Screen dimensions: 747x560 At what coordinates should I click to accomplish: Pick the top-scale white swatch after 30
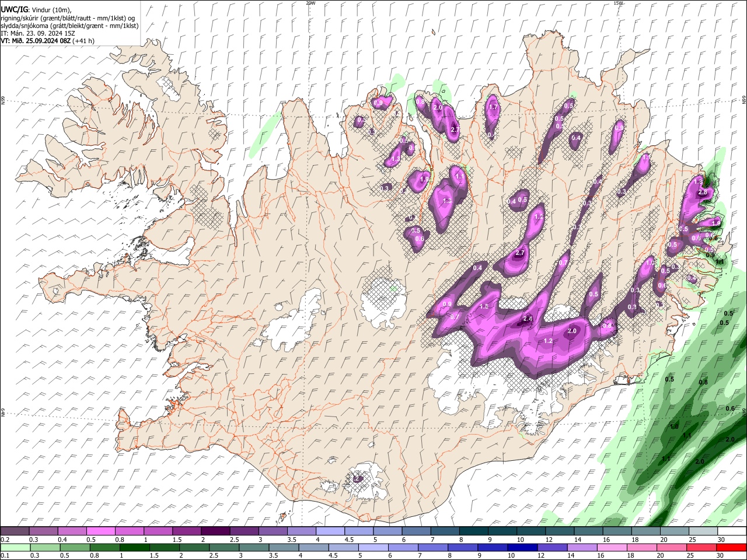(x=732, y=531)
